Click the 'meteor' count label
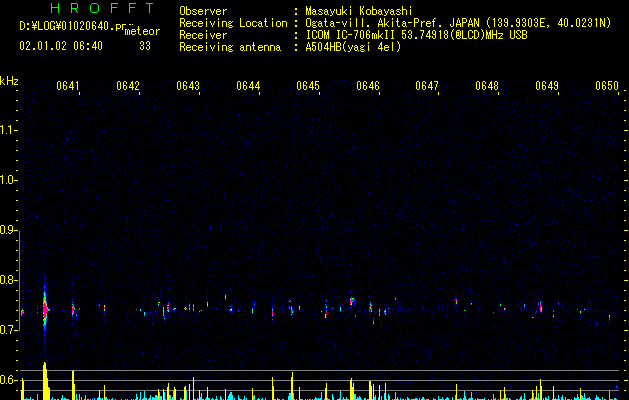The width and height of the screenshot is (629, 400). pos(142,31)
